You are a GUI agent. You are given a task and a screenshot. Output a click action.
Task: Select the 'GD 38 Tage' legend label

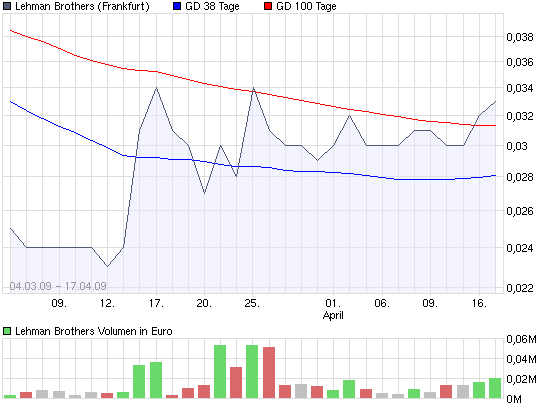(x=212, y=6)
